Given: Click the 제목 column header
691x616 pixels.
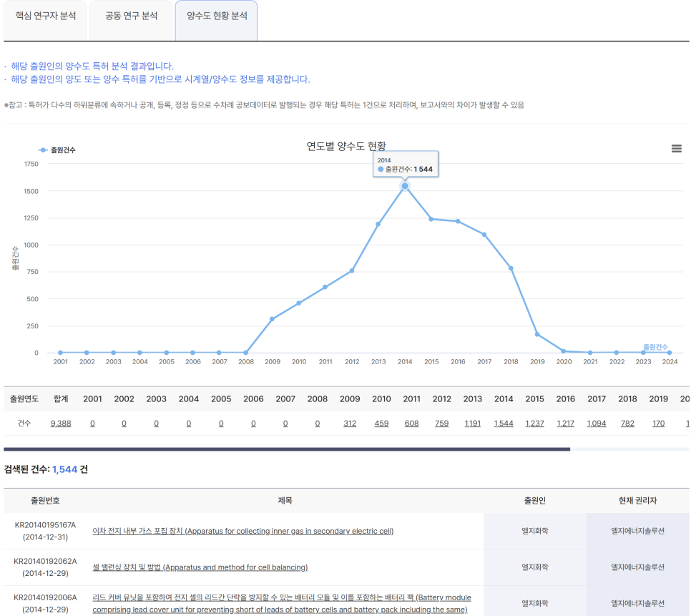Looking at the screenshot, I should 285,501.
